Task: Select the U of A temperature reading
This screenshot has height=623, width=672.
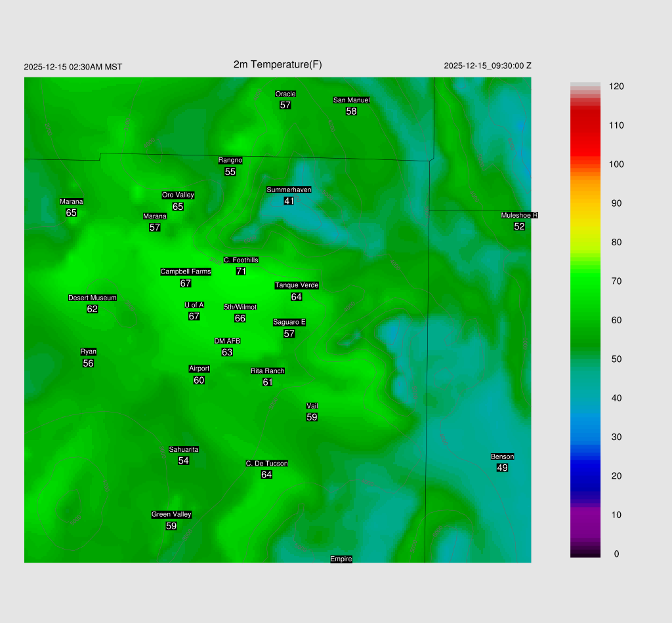Action: coord(194,316)
